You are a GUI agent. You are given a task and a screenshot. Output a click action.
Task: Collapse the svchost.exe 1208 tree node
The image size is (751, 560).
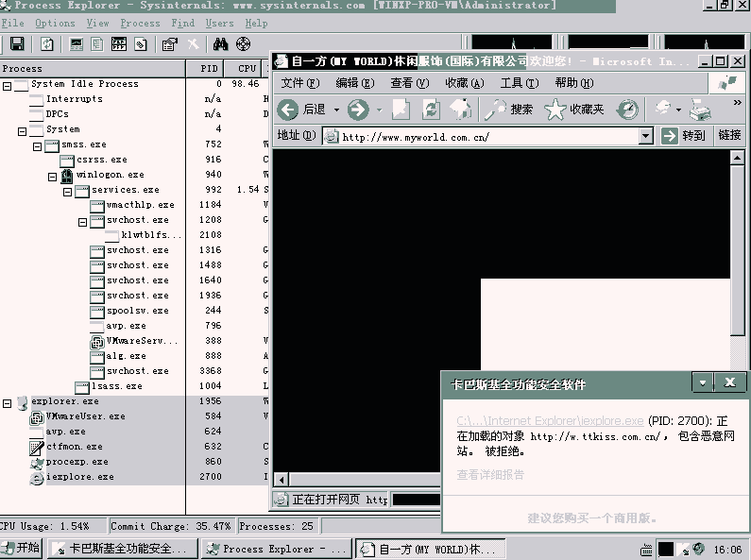pos(83,222)
